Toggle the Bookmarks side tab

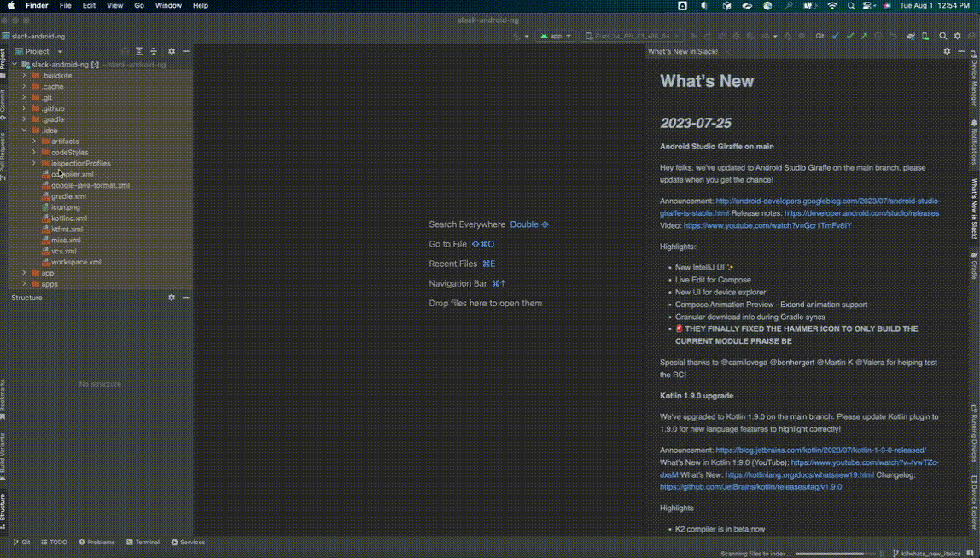coord(3,398)
